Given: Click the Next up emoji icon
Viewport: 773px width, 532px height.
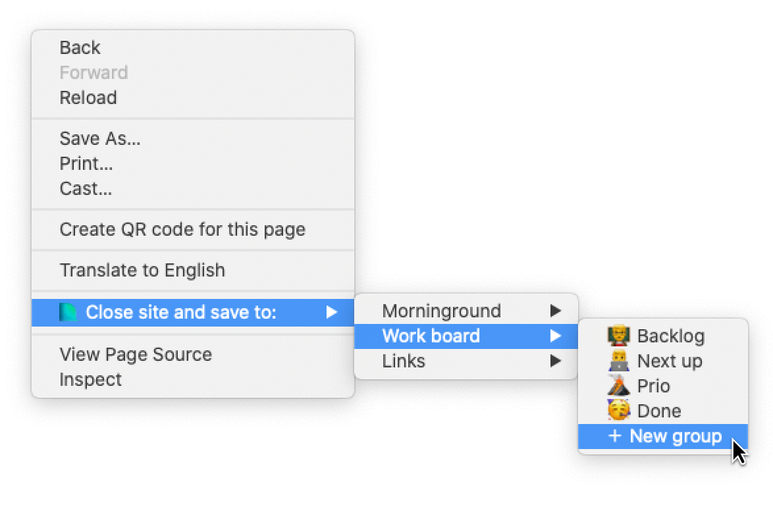Looking at the screenshot, I should pyautogui.click(x=618, y=361).
